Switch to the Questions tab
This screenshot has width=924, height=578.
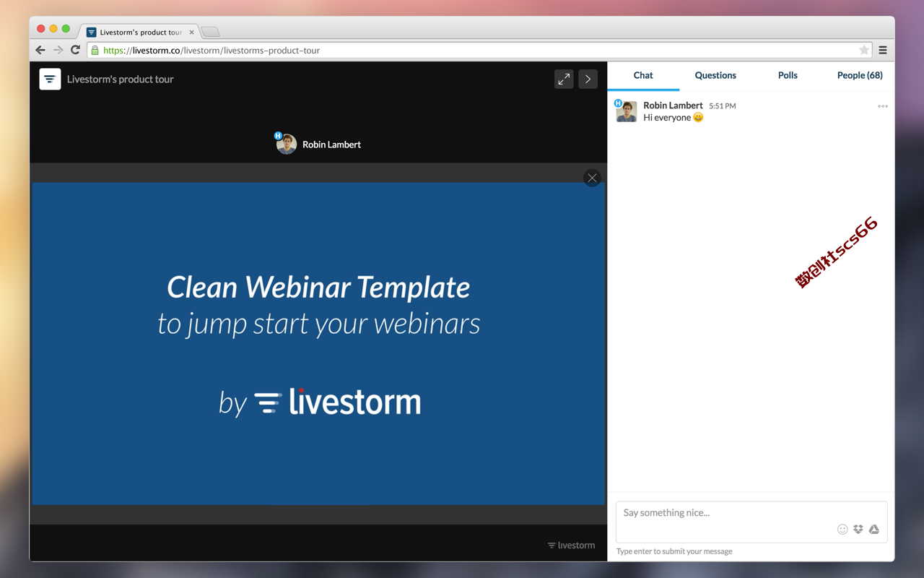pyautogui.click(x=715, y=76)
